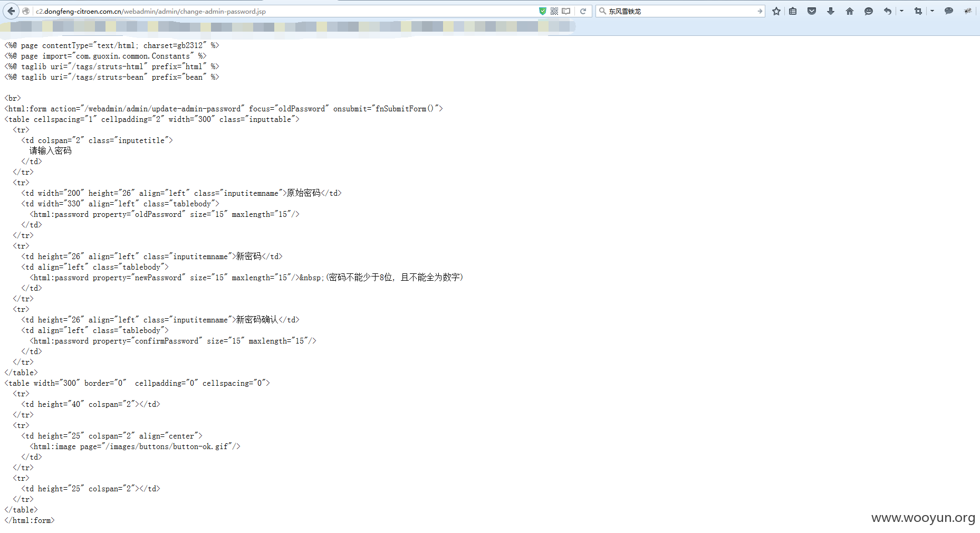Open dropdown next to undo arrow
The height and width of the screenshot is (533, 980).
tap(901, 11)
